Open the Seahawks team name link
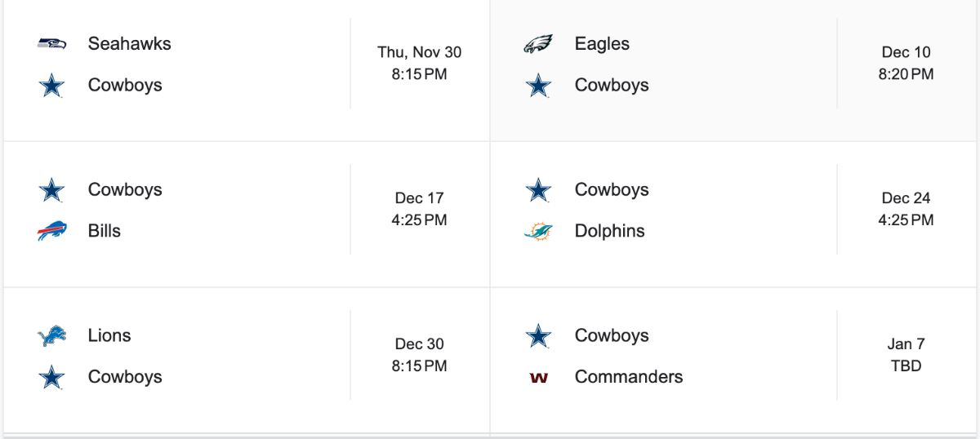The height and width of the screenshot is (439, 980). [x=129, y=43]
